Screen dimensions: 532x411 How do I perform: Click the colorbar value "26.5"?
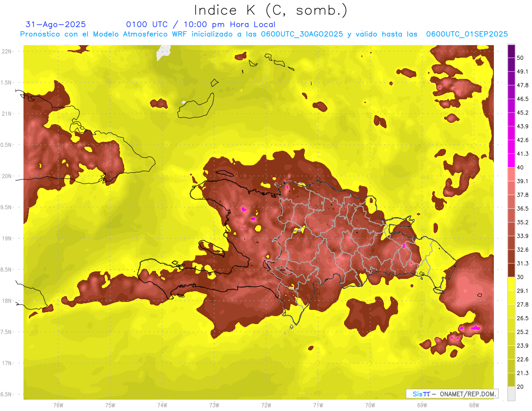pyautogui.click(x=522, y=318)
